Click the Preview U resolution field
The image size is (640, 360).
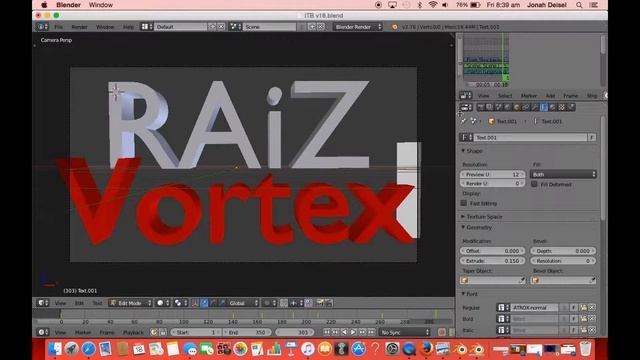pos(493,174)
